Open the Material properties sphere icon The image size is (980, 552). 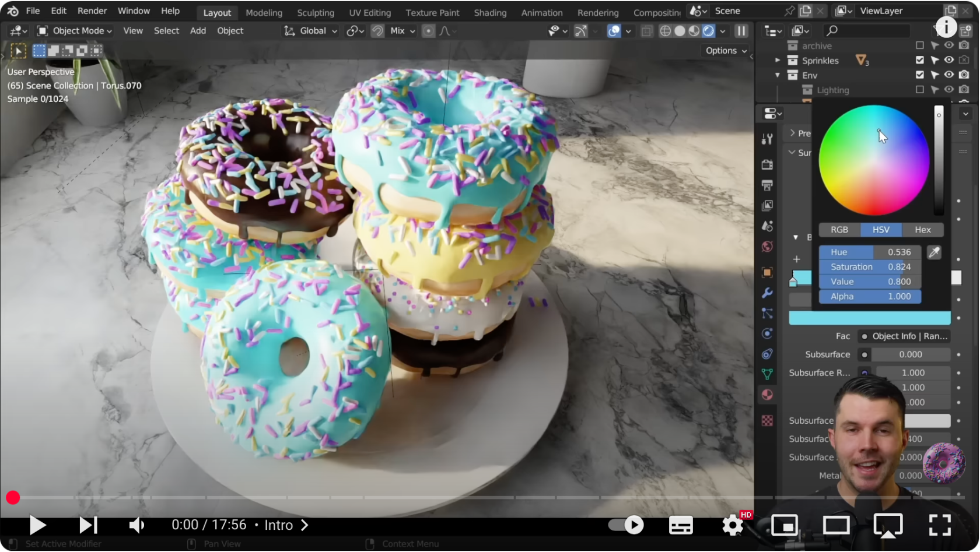(x=767, y=395)
